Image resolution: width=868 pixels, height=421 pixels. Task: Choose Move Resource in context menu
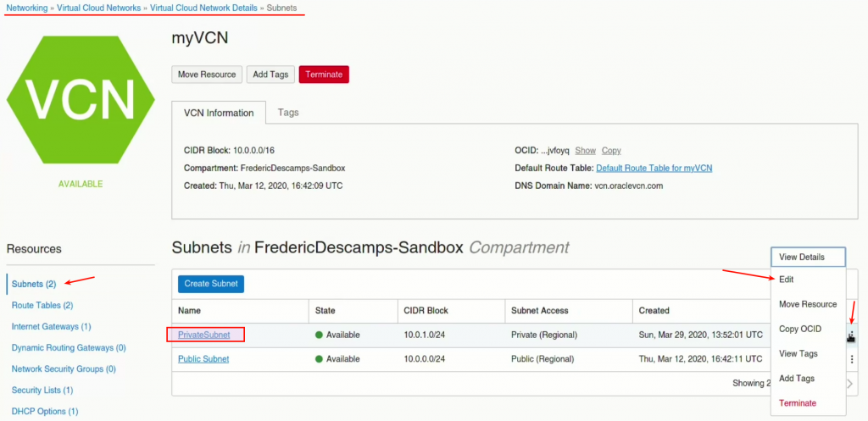pyautogui.click(x=808, y=304)
